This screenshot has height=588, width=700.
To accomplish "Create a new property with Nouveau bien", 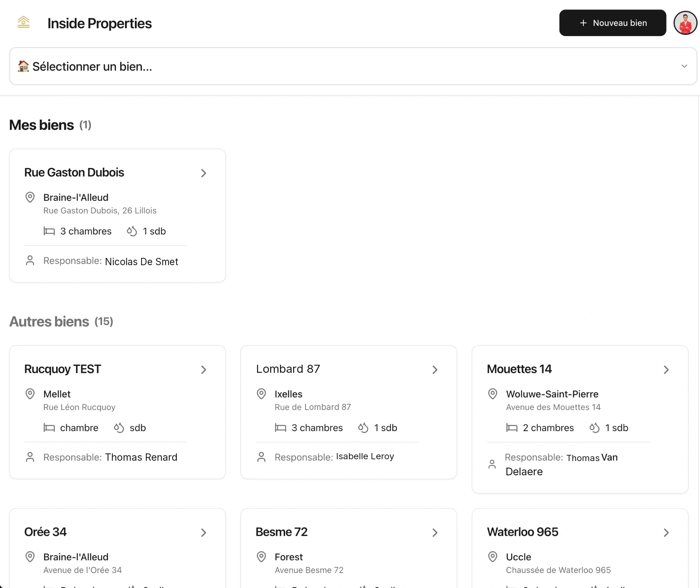I will (x=612, y=23).
